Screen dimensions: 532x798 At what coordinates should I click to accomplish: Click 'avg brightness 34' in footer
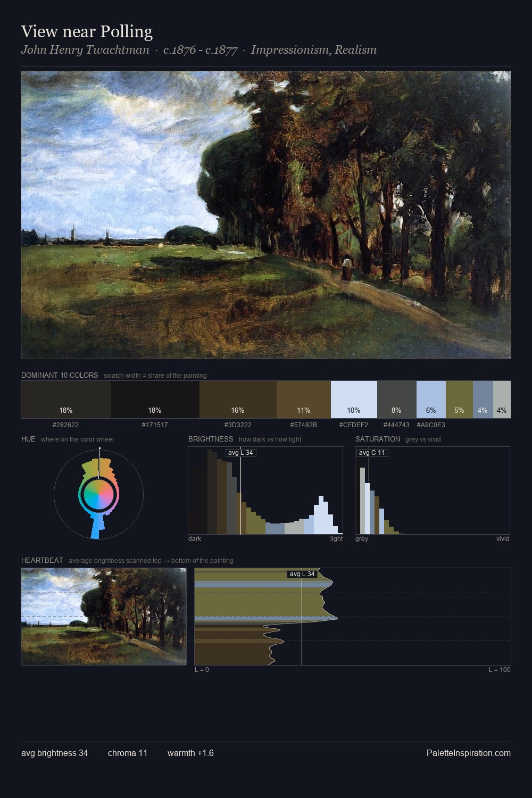click(x=55, y=753)
